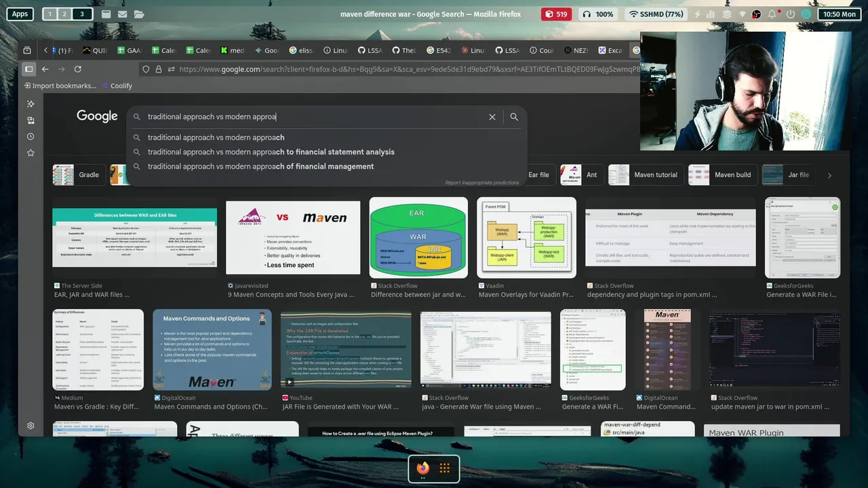The height and width of the screenshot is (488, 868).
Task: Open the Apps menu in the panel
Action: point(20,14)
